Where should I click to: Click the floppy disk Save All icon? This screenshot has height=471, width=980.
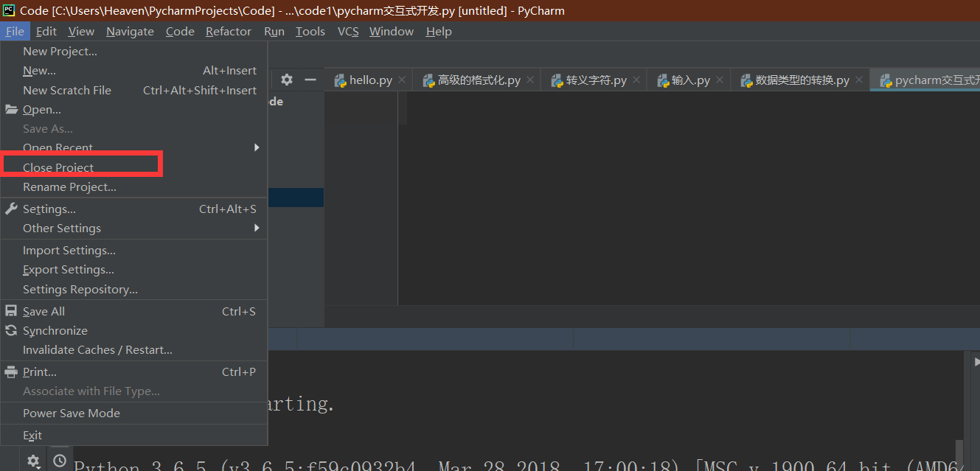tap(11, 312)
